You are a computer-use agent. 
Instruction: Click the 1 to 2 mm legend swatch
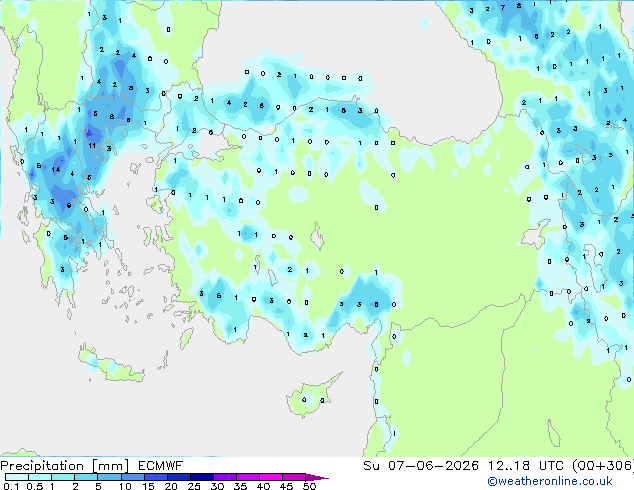(63, 477)
